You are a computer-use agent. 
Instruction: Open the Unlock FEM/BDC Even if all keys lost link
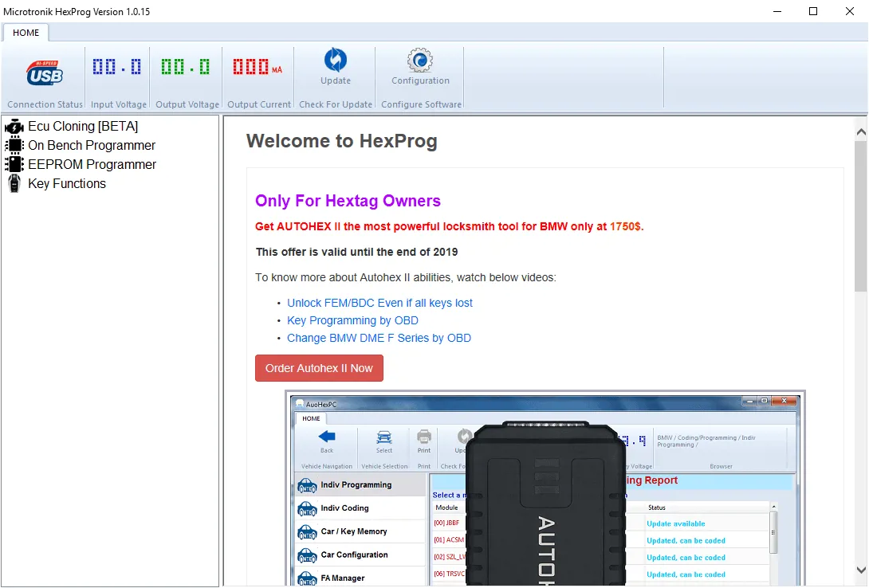[379, 303]
